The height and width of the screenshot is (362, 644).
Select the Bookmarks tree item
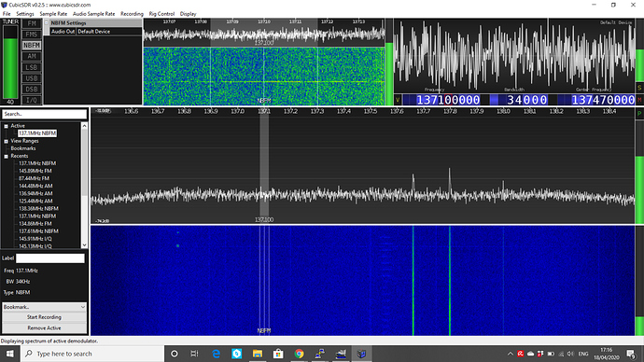[23, 148]
